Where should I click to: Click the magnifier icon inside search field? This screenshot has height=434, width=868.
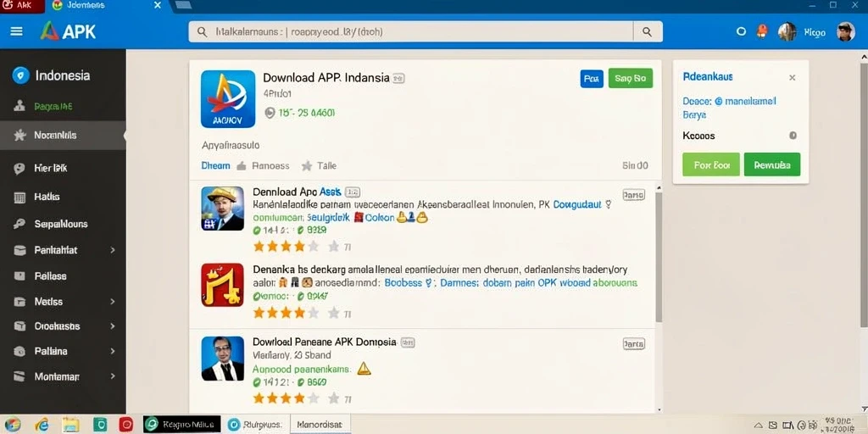(x=203, y=32)
